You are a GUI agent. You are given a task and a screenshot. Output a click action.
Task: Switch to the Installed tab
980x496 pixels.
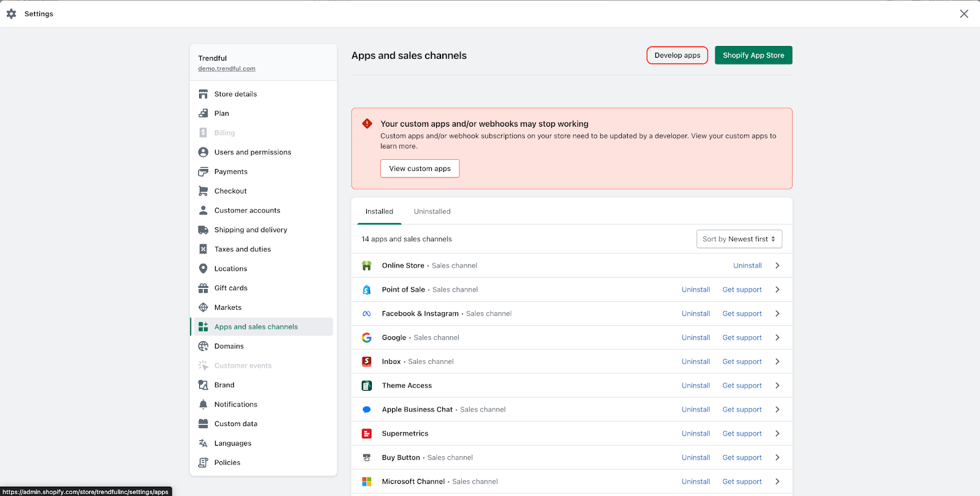[x=379, y=211]
